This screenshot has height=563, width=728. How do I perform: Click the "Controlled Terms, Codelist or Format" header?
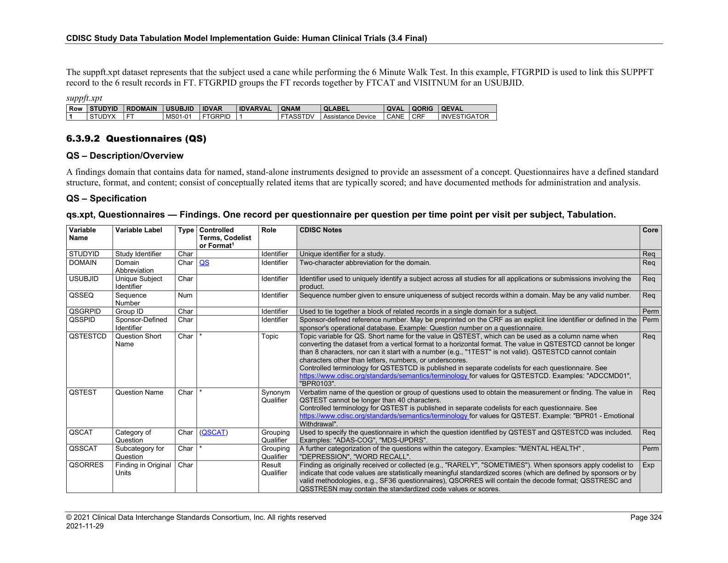tap(227, 238)
